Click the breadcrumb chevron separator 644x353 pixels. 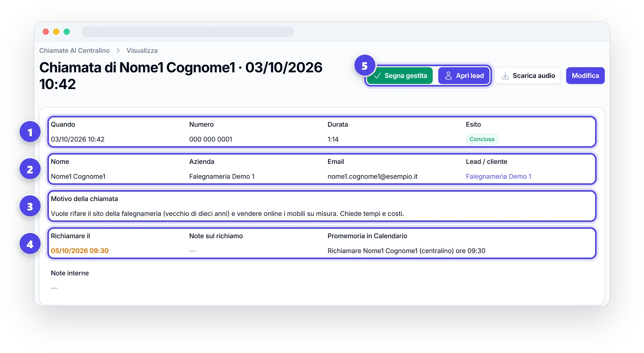pyautogui.click(x=118, y=50)
